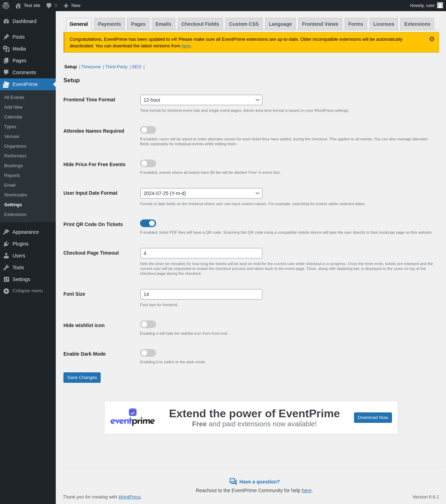Click the Plugins plug icon
Screen dimensions: 446x504
(x=6, y=244)
